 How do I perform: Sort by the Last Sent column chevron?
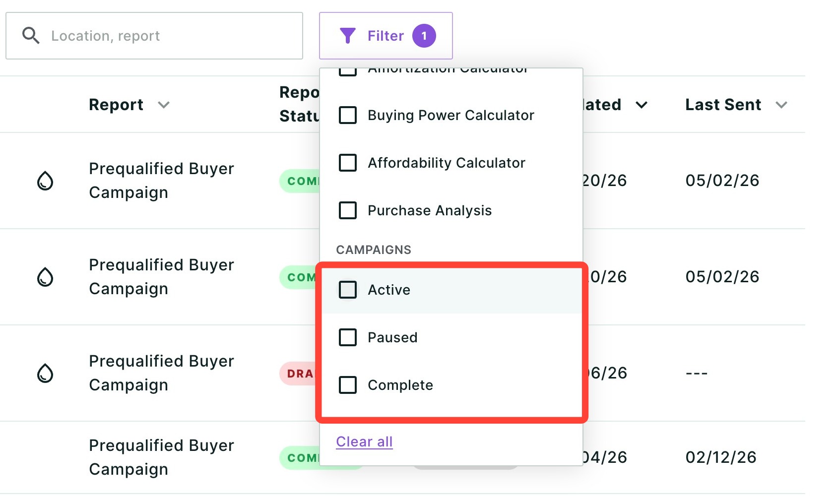(781, 105)
